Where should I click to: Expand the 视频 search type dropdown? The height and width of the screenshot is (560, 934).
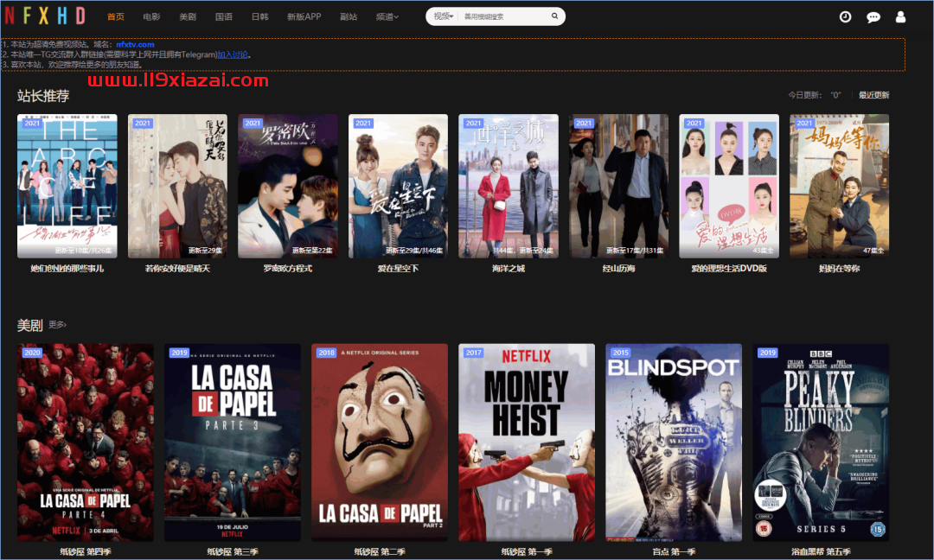443,16
